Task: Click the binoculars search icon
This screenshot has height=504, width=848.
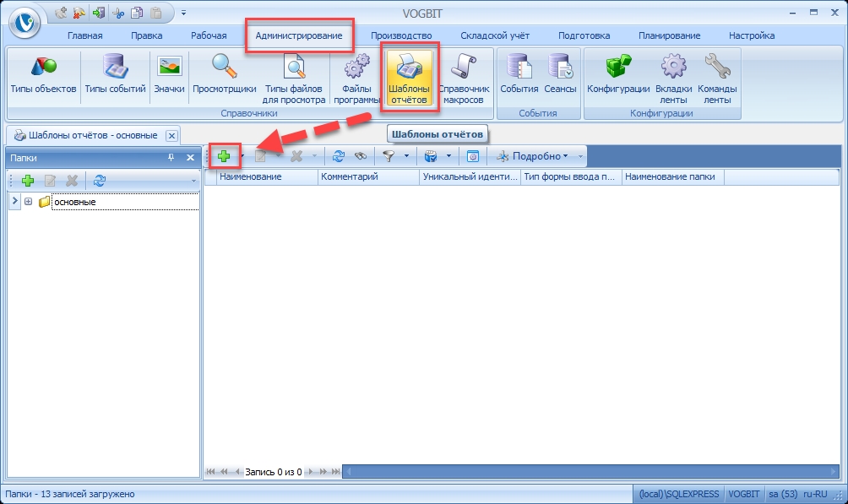Action: coord(360,156)
